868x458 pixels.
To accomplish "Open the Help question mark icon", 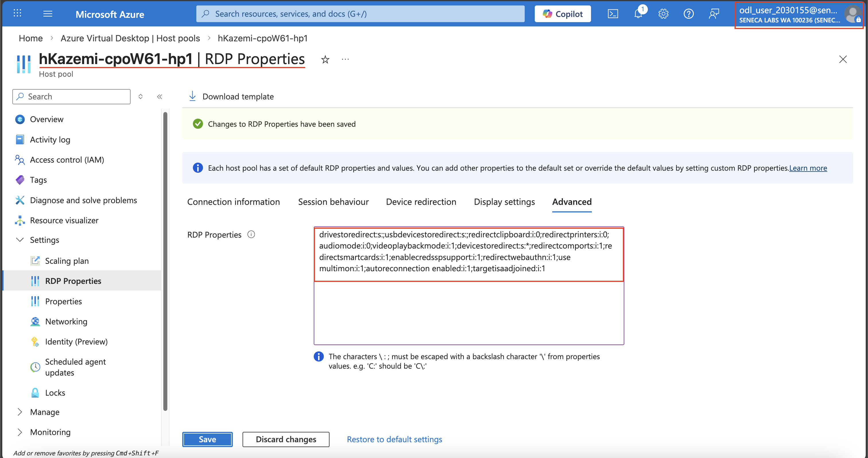I will tap(688, 14).
